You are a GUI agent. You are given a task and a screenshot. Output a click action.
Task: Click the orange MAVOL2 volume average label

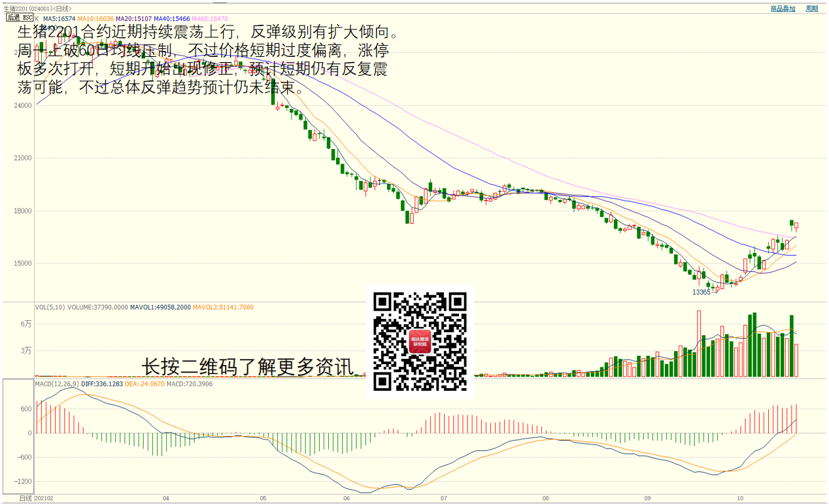click(x=223, y=307)
